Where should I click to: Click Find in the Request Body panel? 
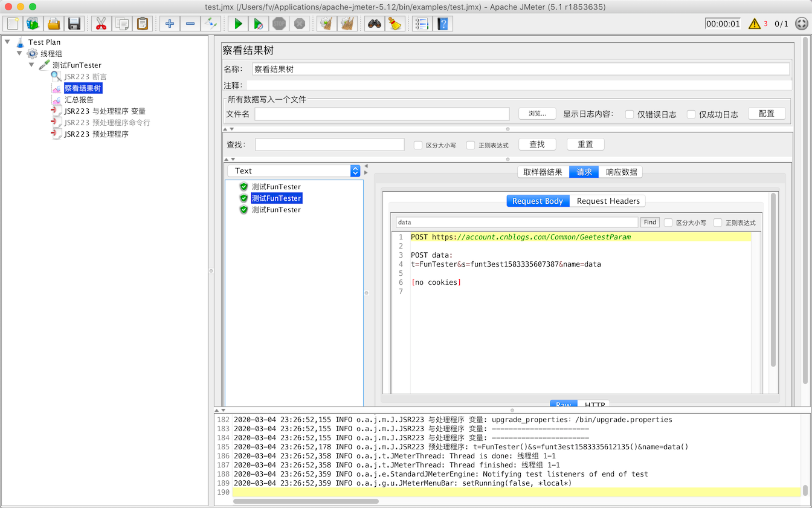tap(650, 223)
